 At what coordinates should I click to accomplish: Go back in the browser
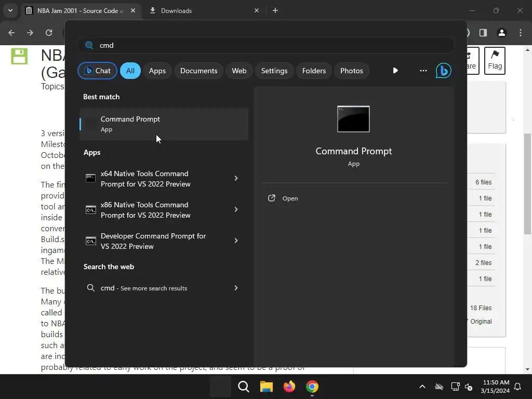[x=11, y=33]
